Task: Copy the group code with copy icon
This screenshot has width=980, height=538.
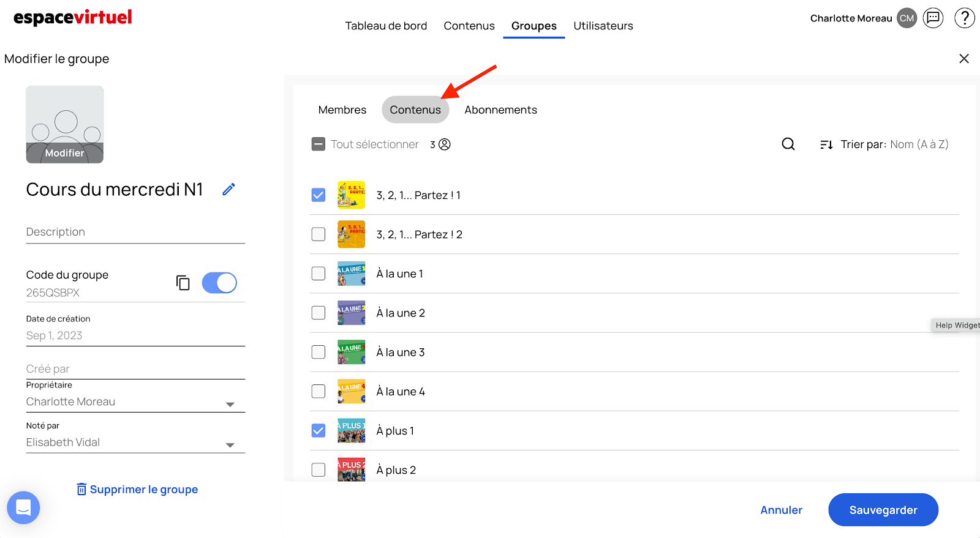Action: [183, 283]
